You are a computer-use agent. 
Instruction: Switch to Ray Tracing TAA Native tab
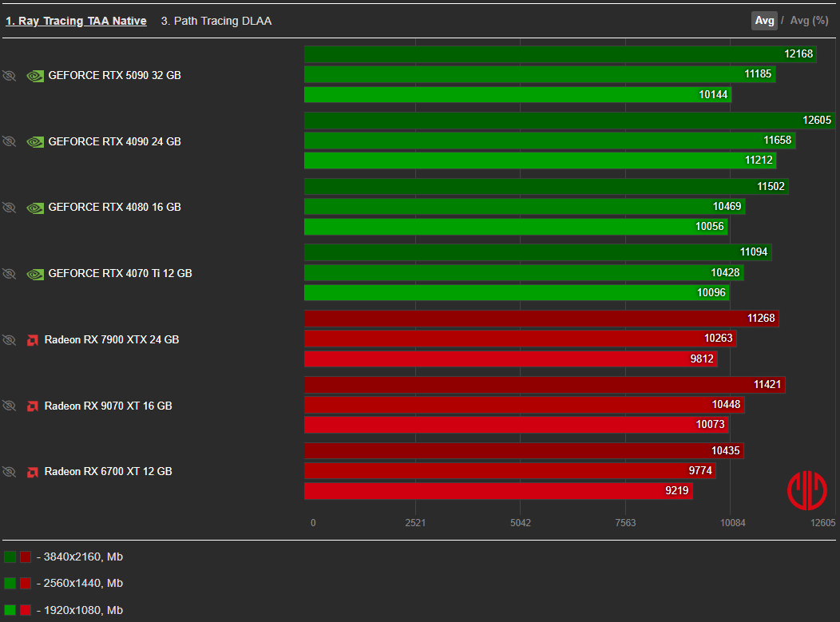[x=76, y=21]
